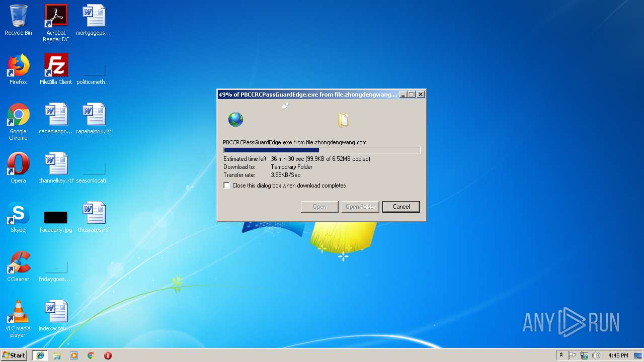
Task: Click the globe icon in download dialog
Action: (235, 120)
